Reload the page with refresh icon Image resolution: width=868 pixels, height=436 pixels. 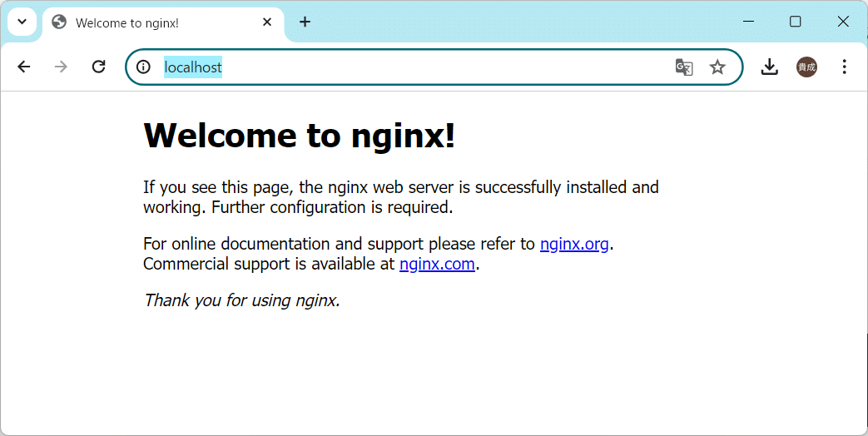pyautogui.click(x=98, y=67)
